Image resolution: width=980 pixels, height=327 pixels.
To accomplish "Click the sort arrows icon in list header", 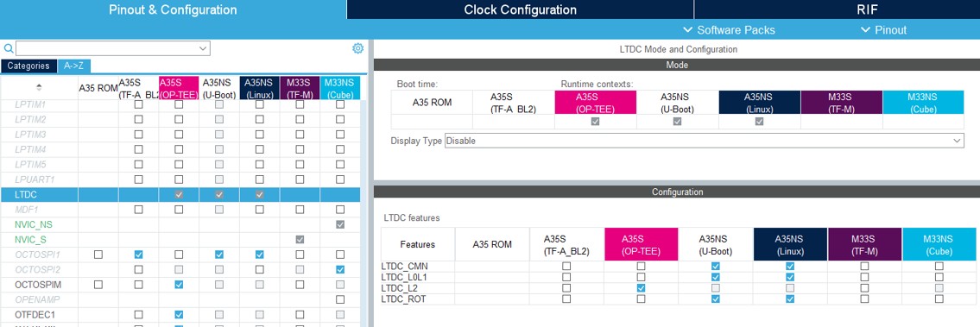I will pyautogui.click(x=40, y=87).
